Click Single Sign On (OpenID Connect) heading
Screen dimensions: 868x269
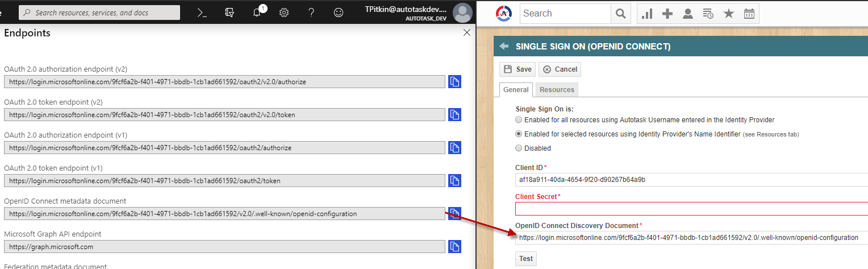593,47
